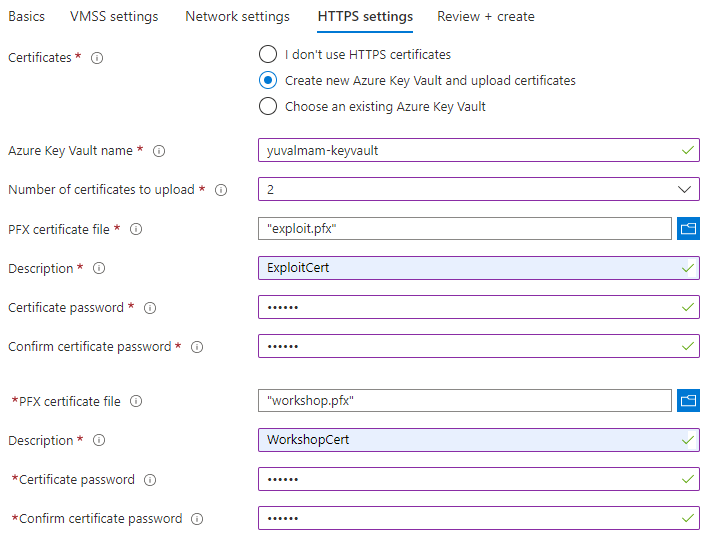714x545 pixels.
Task: Open the Number of certificates to upload dropdown
Action: click(478, 189)
